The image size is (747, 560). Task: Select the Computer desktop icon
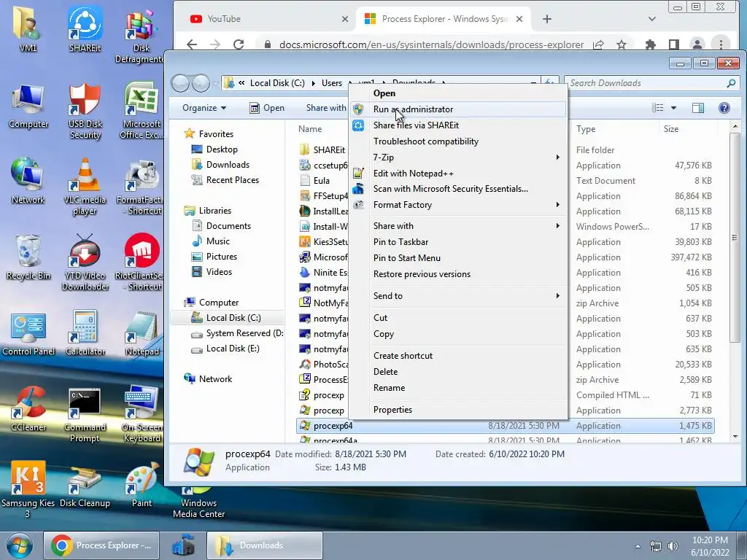click(28, 106)
